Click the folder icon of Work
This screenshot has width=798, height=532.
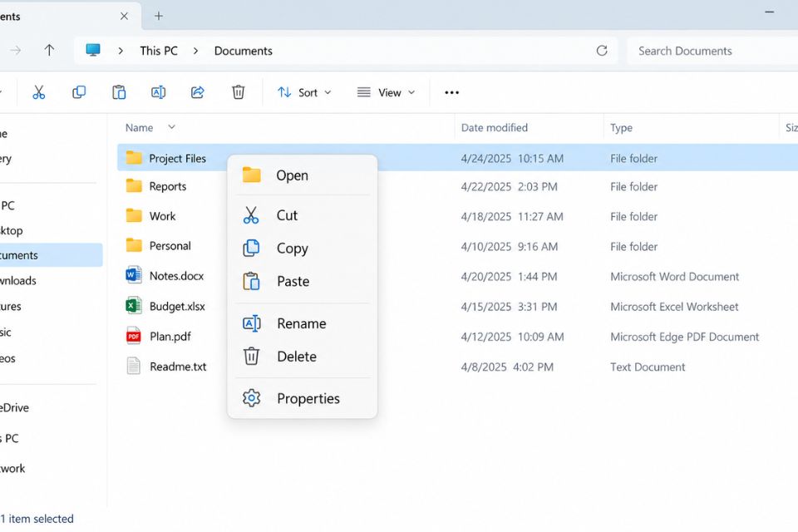click(x=134, y=215)
